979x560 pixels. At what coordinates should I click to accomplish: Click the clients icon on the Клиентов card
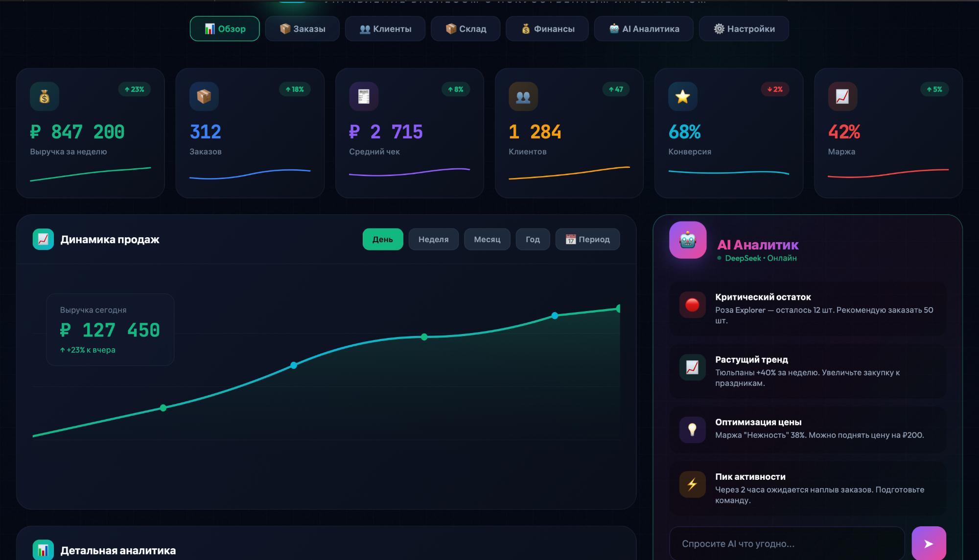(524, 96)
